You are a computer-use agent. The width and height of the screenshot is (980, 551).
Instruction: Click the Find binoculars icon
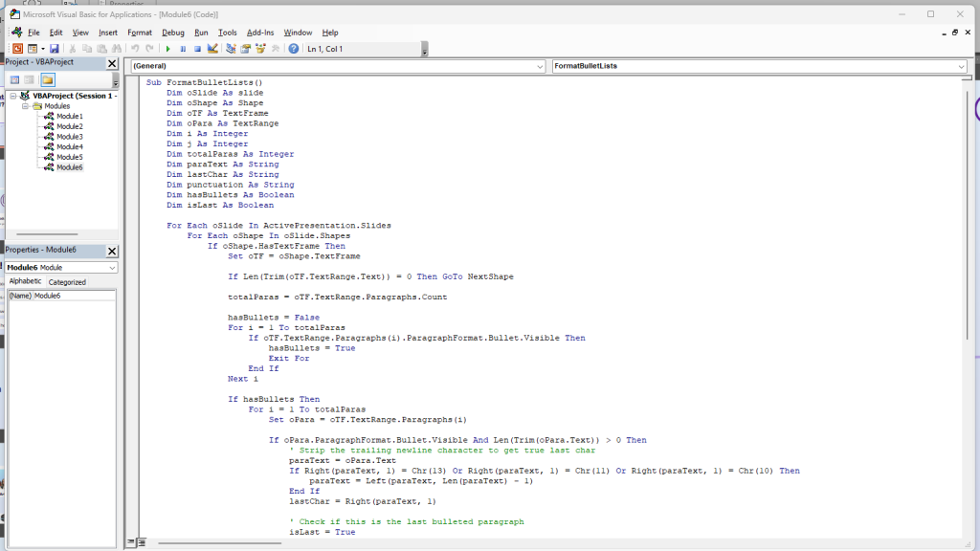(117, 49)
